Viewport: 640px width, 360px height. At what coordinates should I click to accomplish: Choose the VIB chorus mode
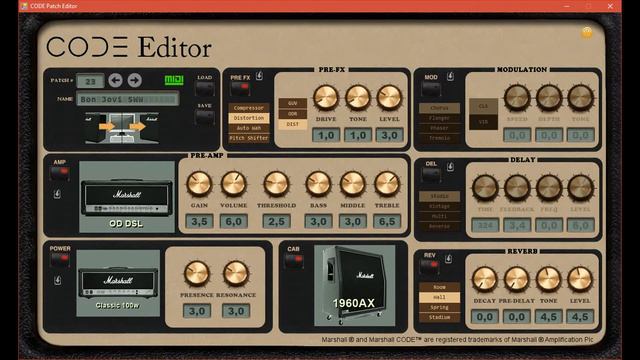[x=483, y=122]
